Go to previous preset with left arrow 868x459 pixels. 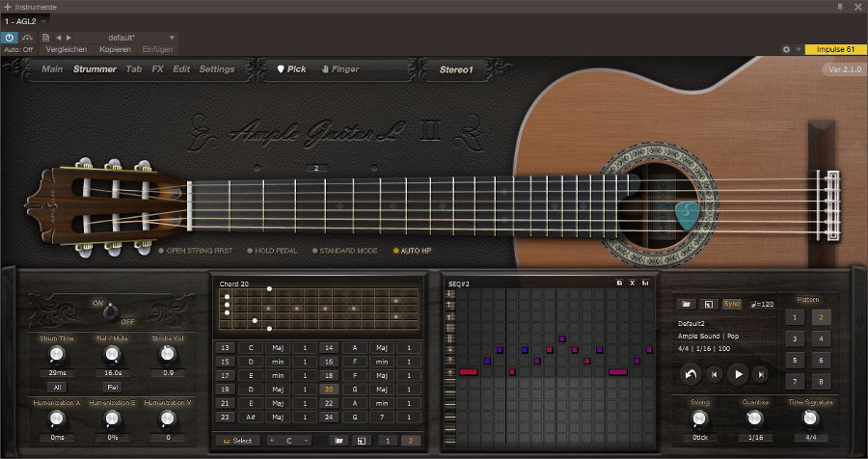[x=59, y=38]
